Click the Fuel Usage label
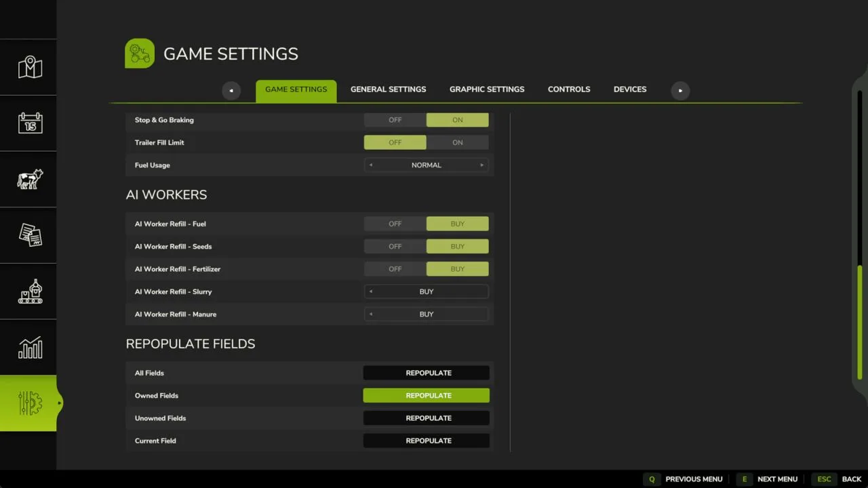868x488 pixels. tap(153, 165)
